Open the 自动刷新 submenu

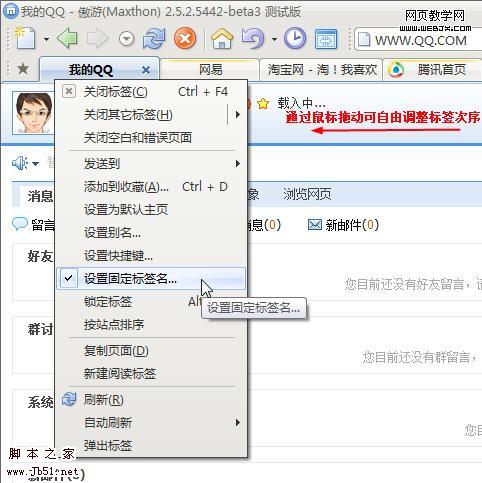[x=151, y=423]
